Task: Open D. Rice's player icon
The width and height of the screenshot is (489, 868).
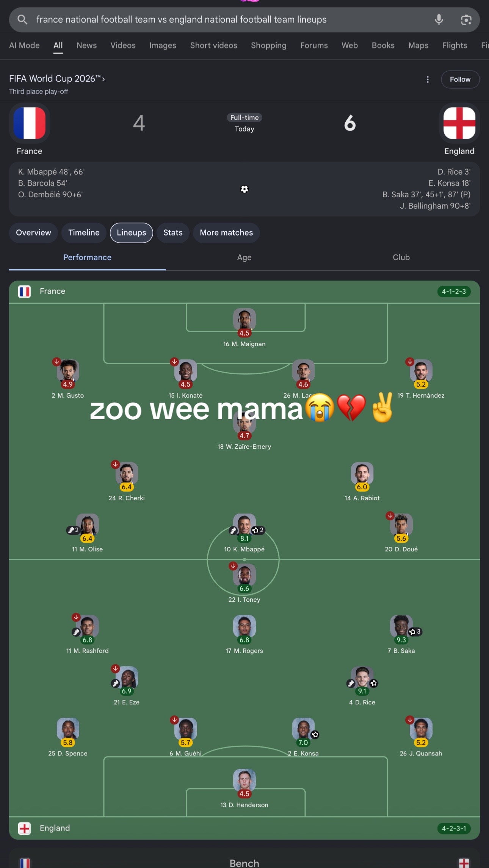Action: pos(362,677)
